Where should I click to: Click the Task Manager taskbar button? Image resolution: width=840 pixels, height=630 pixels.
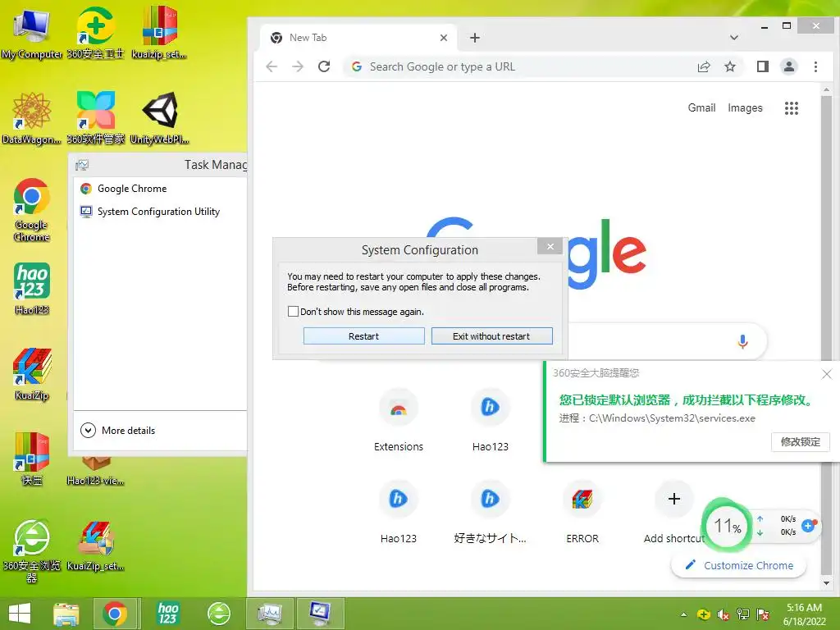[x=269, y=614]
